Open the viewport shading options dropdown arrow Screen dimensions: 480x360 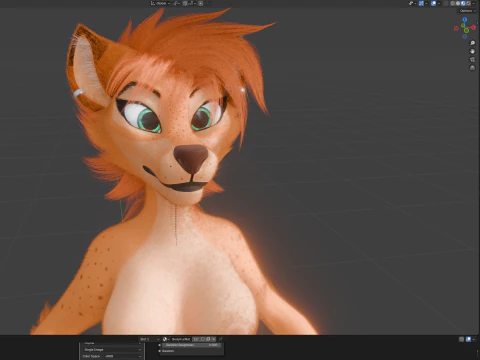click(x=474, y=3)
